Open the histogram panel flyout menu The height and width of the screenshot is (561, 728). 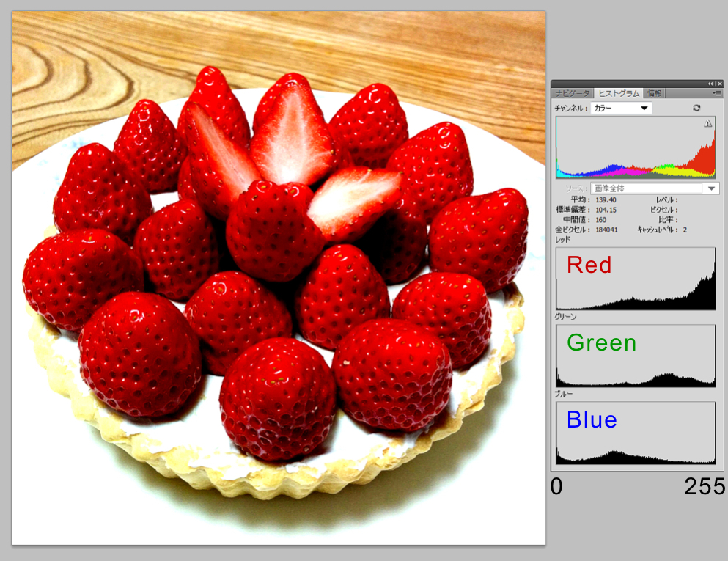717,93
